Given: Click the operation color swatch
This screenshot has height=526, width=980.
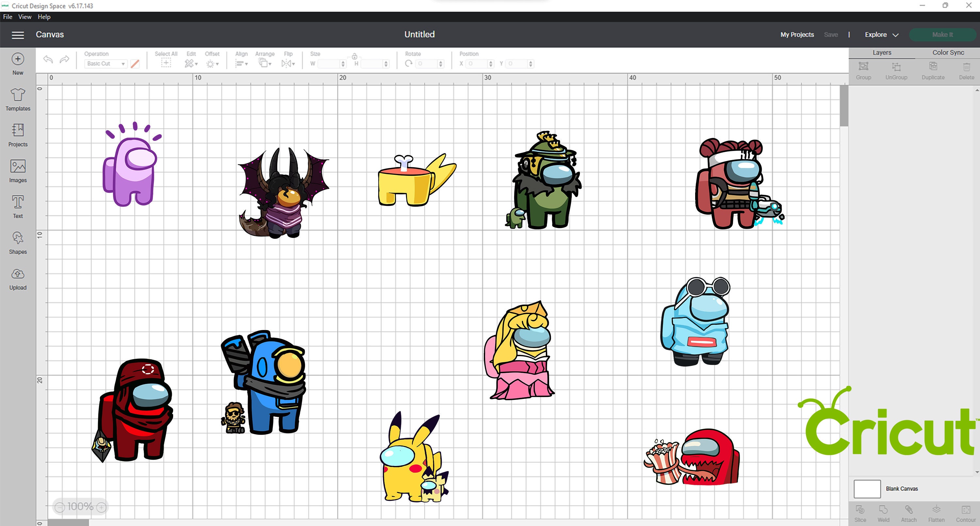Looking at the screenshot, I should coord(135,64).
